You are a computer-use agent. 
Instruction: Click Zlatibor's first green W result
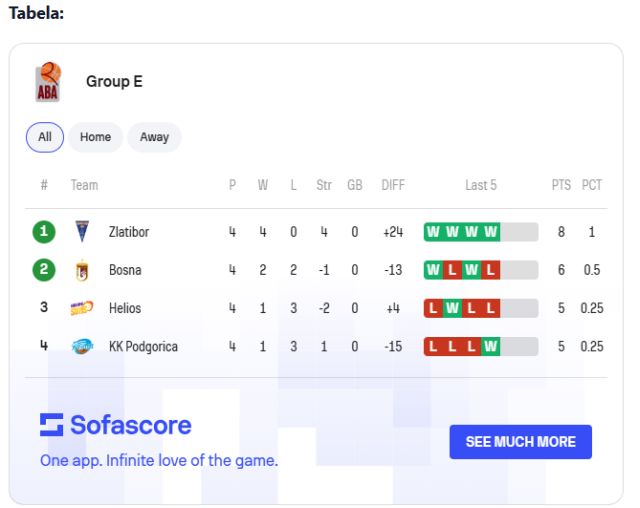433,232
